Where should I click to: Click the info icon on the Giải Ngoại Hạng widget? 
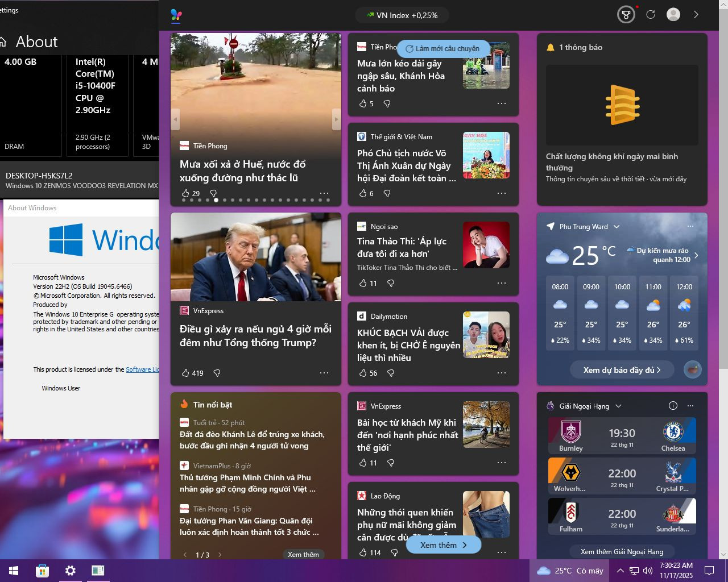[x=673, y=406]
